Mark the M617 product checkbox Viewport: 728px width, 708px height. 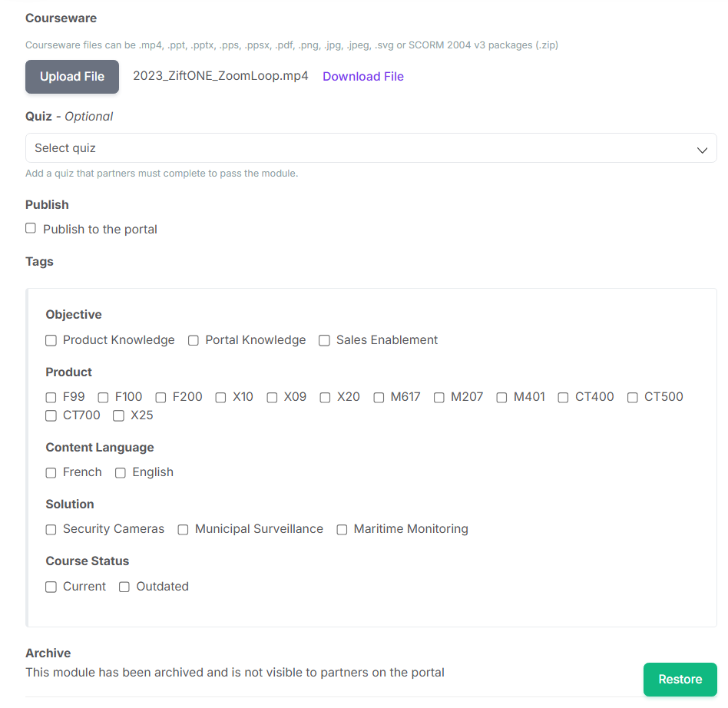pos(379,398)
